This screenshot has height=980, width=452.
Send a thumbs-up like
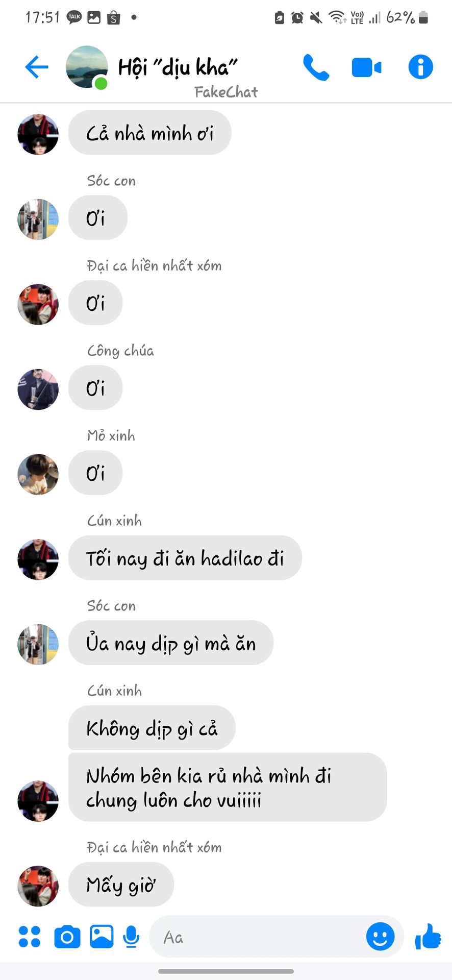[x=428, y=936]
